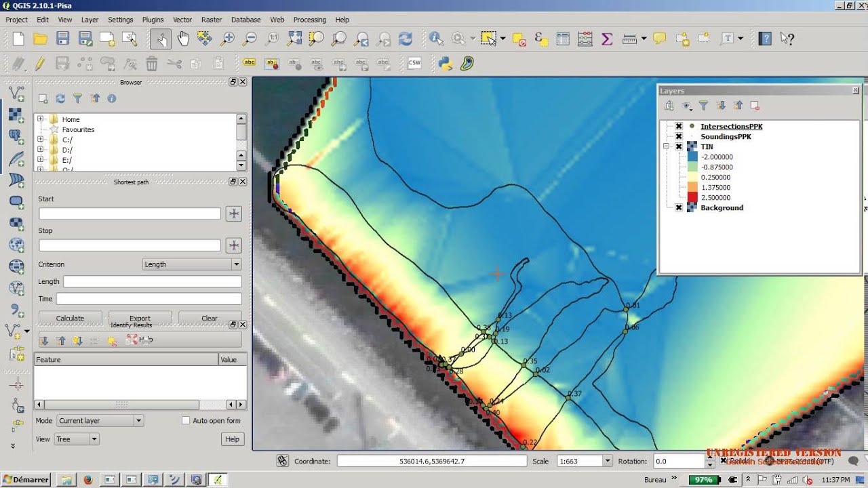This screenshot has height=488, width=868.
Task: Click the orange 1.375000 color swatch
Action: (x=692, y=187)
